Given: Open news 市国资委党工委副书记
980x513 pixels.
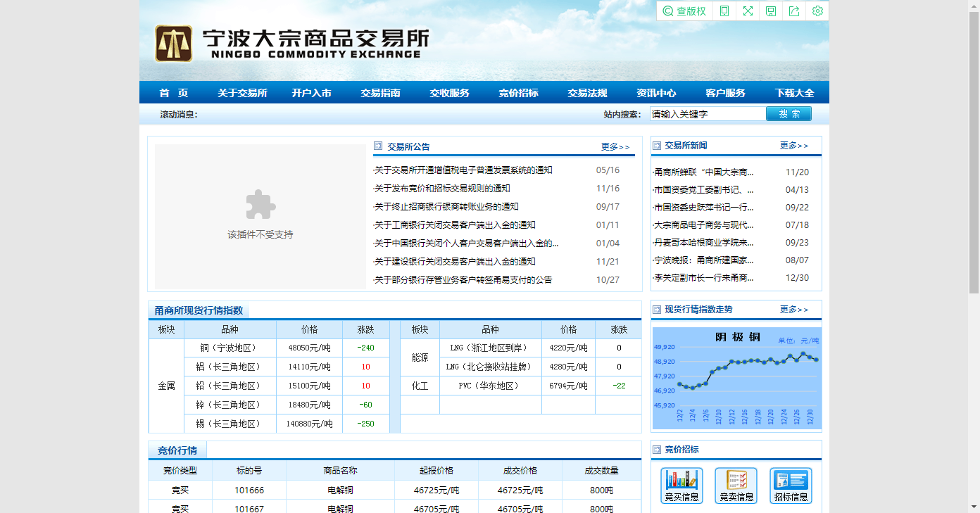Looking at the screenshot, I should (x=704, y=190).
